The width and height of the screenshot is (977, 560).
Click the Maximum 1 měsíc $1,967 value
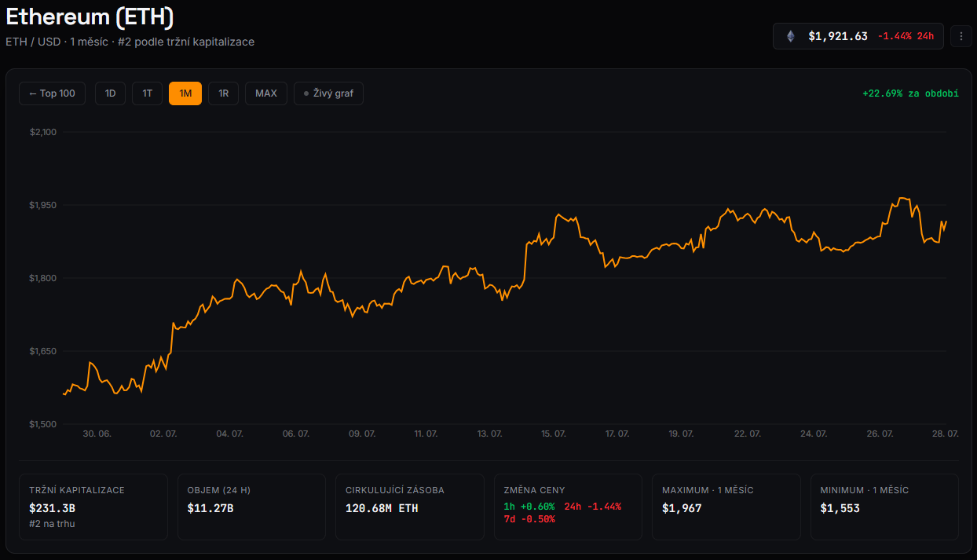click(x=682, y=508)
